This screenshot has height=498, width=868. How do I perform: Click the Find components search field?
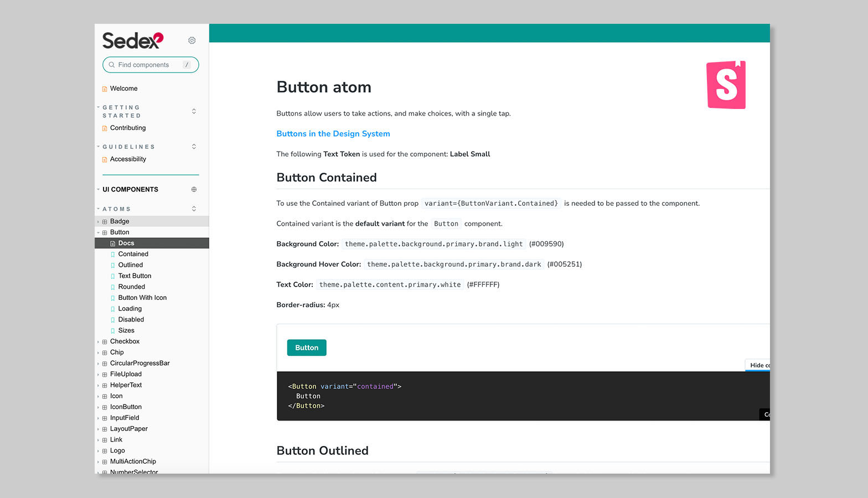coord(147,65)
